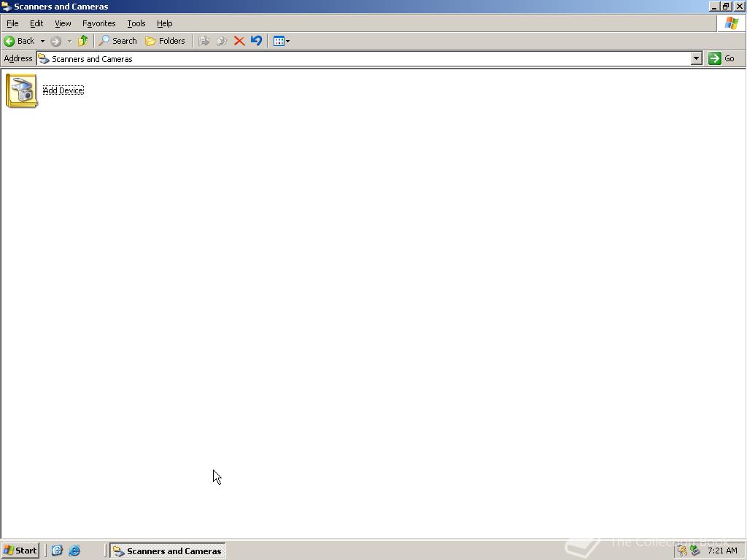Click the Forward arrow button
Screen dimensions: 747x560
[x=55, y=41]
